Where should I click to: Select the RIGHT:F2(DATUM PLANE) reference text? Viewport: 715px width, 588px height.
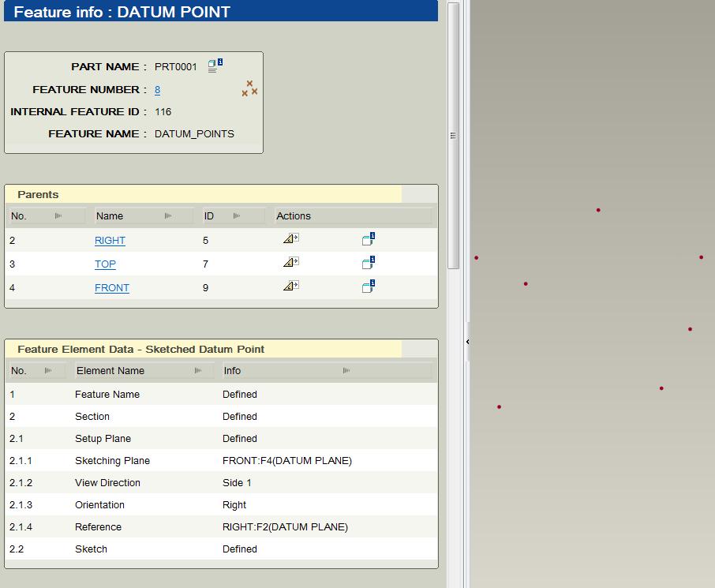pyautogui.click(x=285, y=527)
